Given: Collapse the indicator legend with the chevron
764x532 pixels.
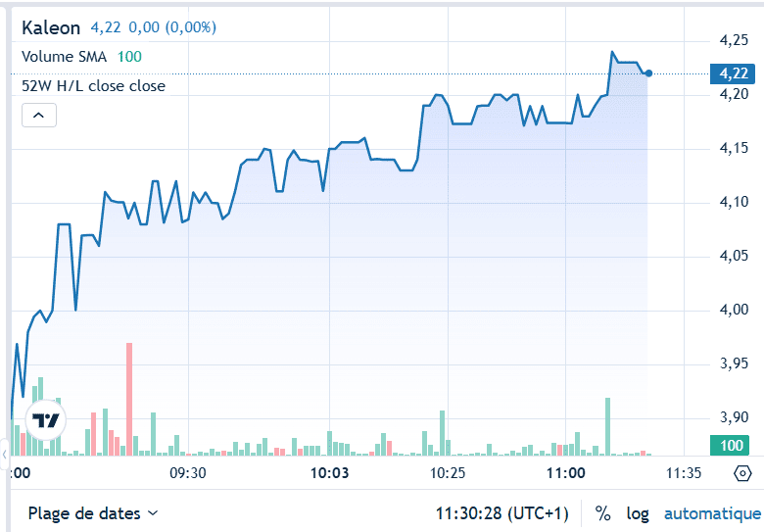Looking at the screenshot, I should (x=39, y=116).
